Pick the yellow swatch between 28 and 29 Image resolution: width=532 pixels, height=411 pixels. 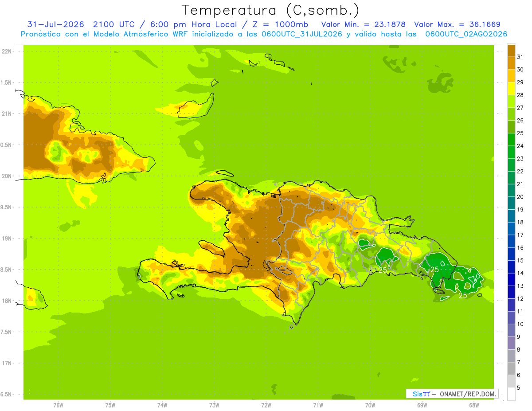pyautogui.click(x=511, y=89)
